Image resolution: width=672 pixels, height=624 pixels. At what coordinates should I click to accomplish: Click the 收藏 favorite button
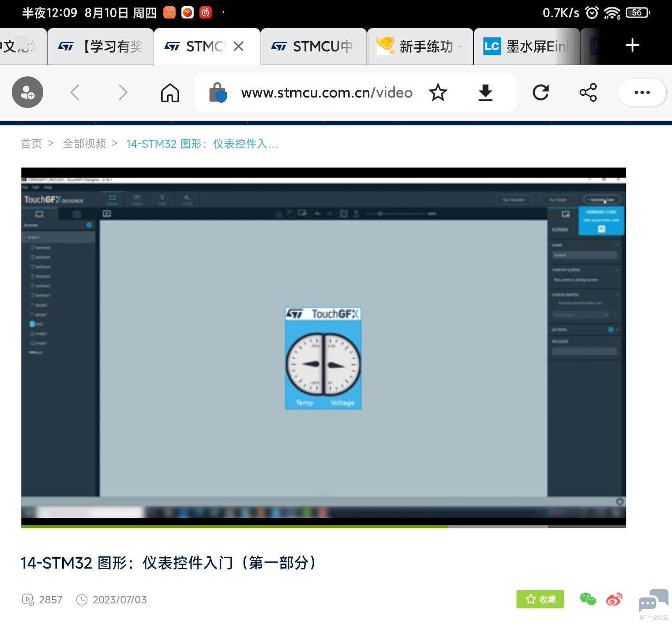(540, 599)
